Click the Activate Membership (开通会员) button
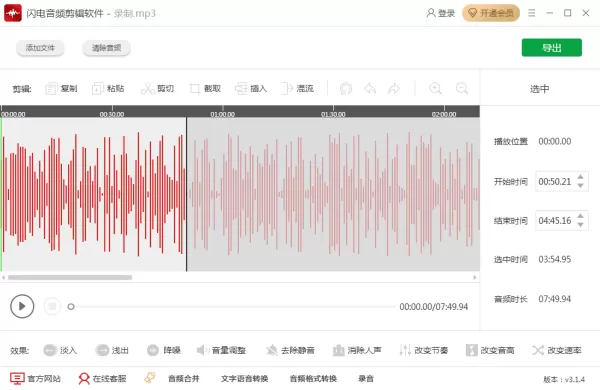The width and height of the screenshot is (600, 390). click(x=491, y=13)
